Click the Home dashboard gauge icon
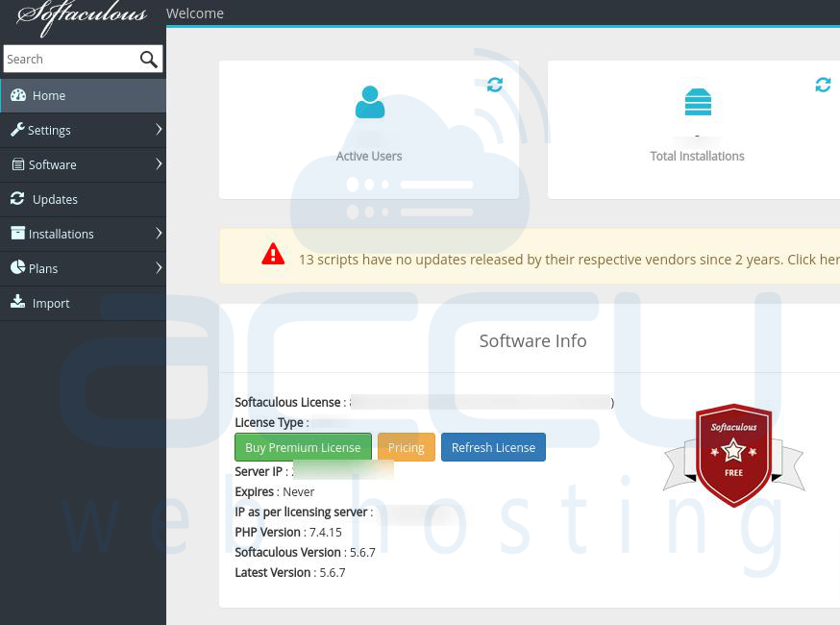The height and width of the screenshot is (625, 840). click(18, 95)
